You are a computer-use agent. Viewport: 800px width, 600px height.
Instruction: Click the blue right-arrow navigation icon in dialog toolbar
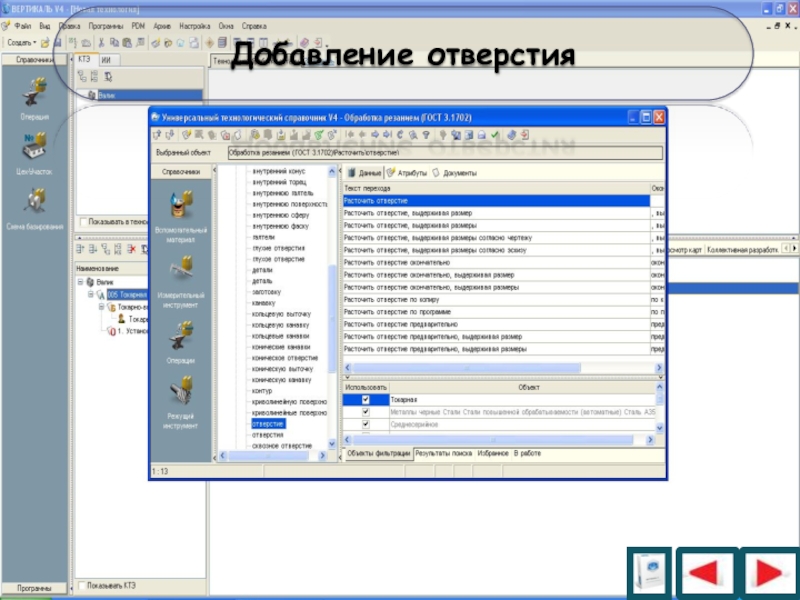[x=375, y=135]
